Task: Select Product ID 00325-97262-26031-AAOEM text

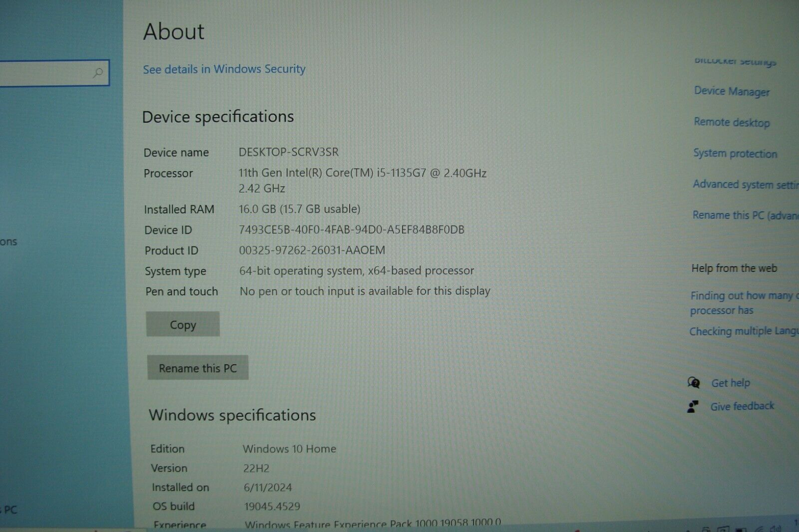Action: (x=312, y=250)
